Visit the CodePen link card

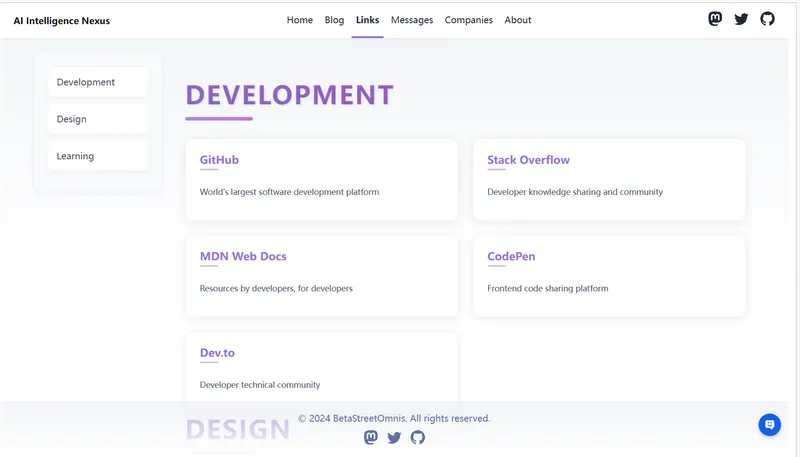(x=609, y=275)
